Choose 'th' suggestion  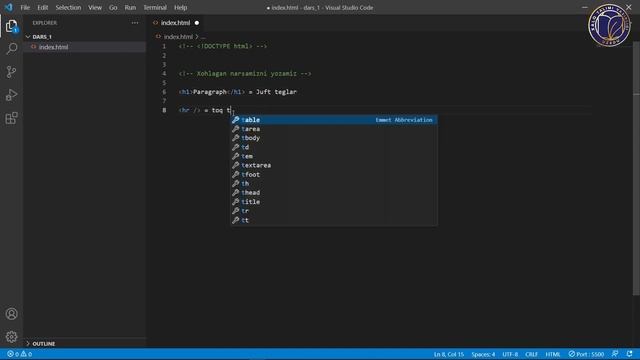[334, 184]
